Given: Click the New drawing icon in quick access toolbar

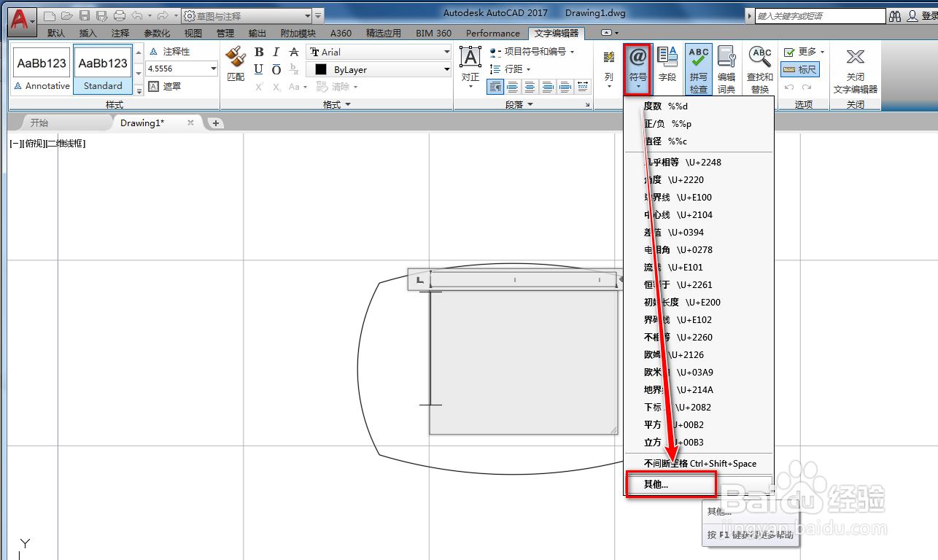Looking at the screenshot, I should coord(50,15).
